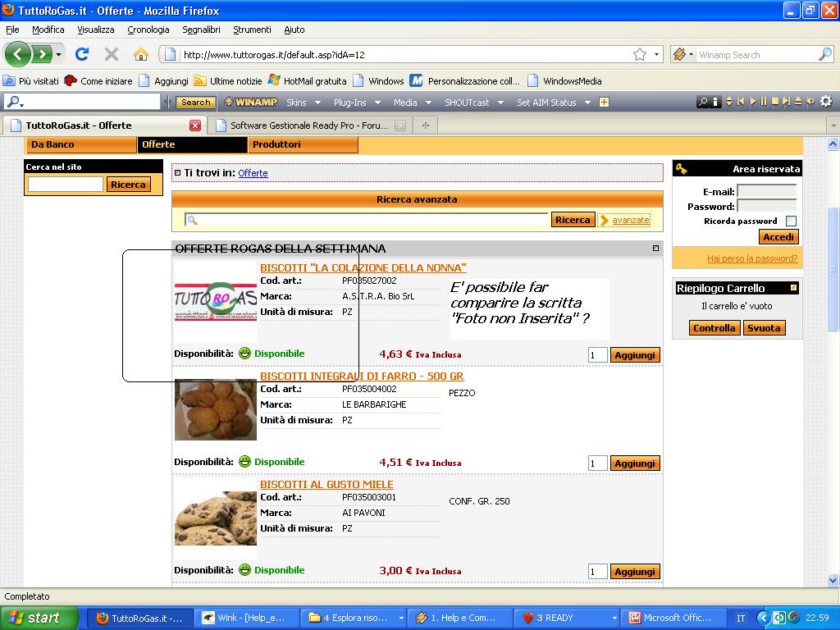This screenshot has width=840, height=630.
Task: Close the TuttoRoGas.it - Offerte tab
Action: (x=195, y=126)
